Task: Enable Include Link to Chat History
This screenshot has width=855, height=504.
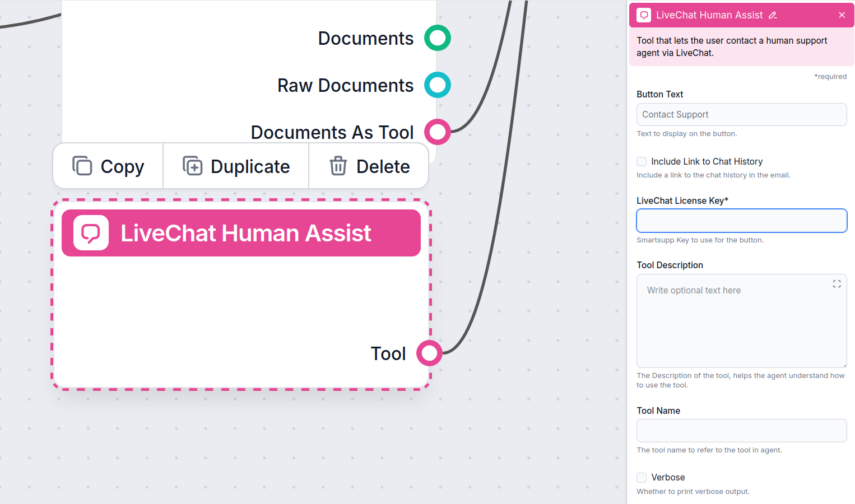Action: pos(641,161)
